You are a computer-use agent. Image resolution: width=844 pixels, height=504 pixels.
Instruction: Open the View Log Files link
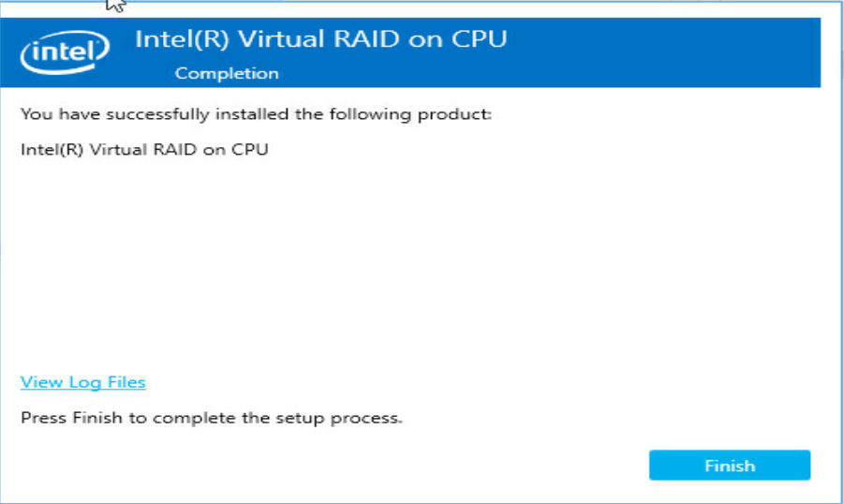pos(82,382)
